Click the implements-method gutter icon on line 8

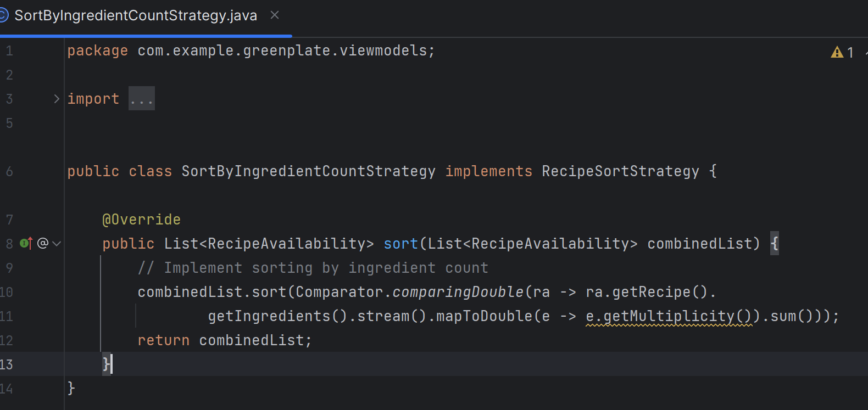click(26, 243)
